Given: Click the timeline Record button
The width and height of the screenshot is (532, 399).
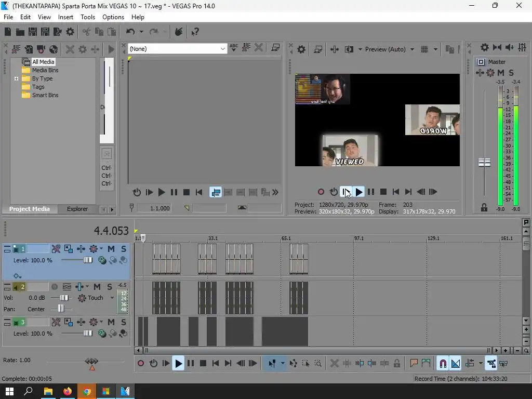Looking at the screenshot, I should 141,364.
